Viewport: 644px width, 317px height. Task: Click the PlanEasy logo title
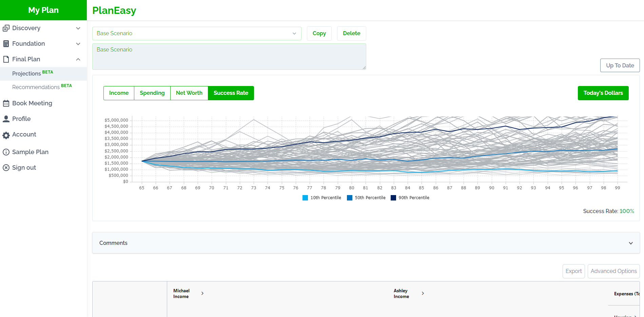coord(114,10)
